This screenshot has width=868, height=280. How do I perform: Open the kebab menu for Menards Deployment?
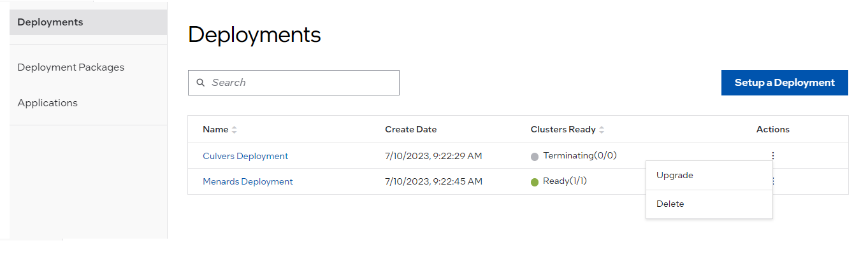click(774, 181)
